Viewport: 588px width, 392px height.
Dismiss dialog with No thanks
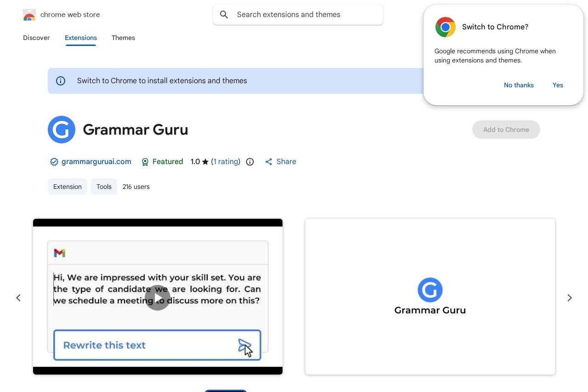(519, 85)
